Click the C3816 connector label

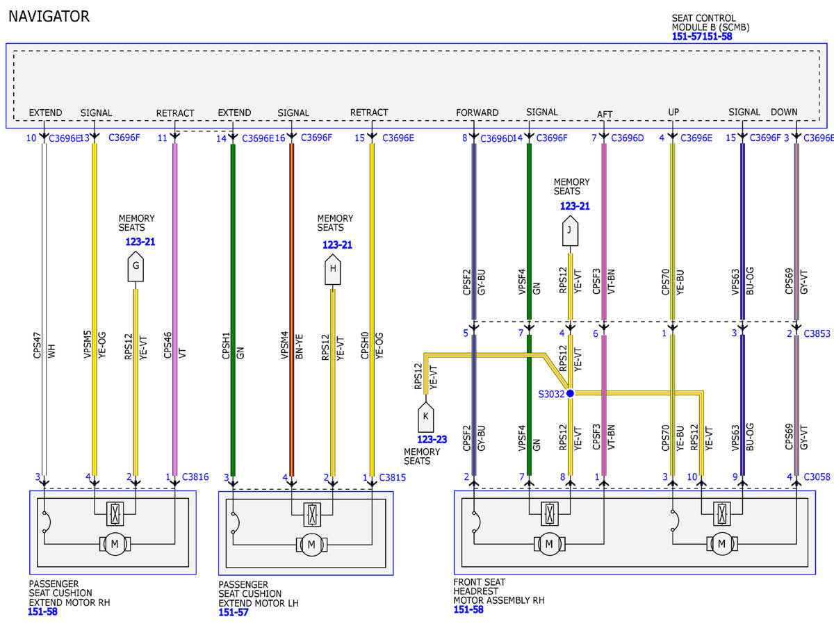coord(195,477)
